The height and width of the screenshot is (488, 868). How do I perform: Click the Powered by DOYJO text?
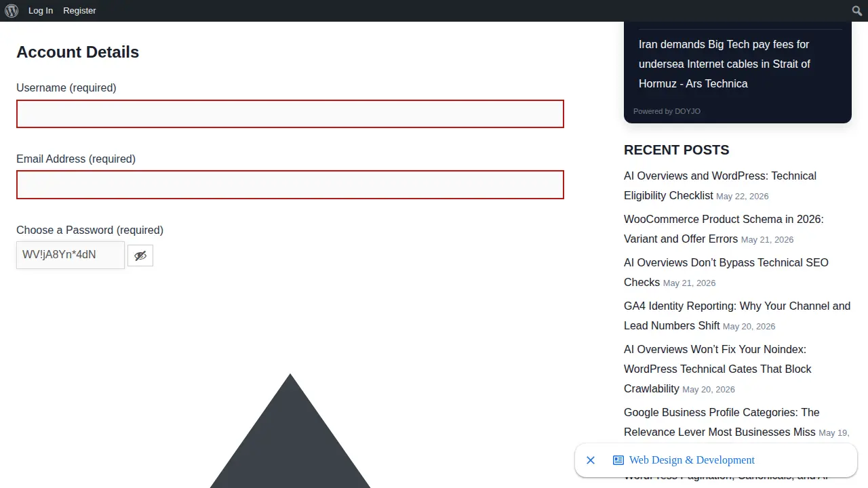667,111
